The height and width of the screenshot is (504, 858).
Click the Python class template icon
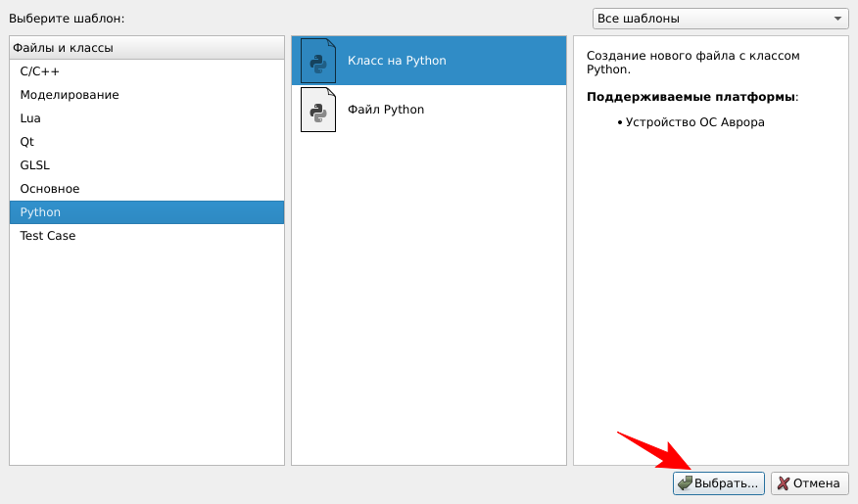point(317,61)
